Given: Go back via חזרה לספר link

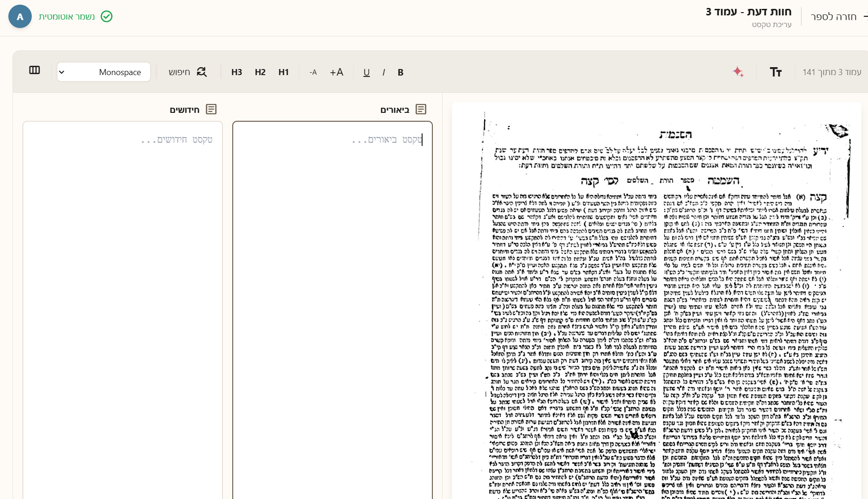Looking at the screenshot, I should click(833, 17).
